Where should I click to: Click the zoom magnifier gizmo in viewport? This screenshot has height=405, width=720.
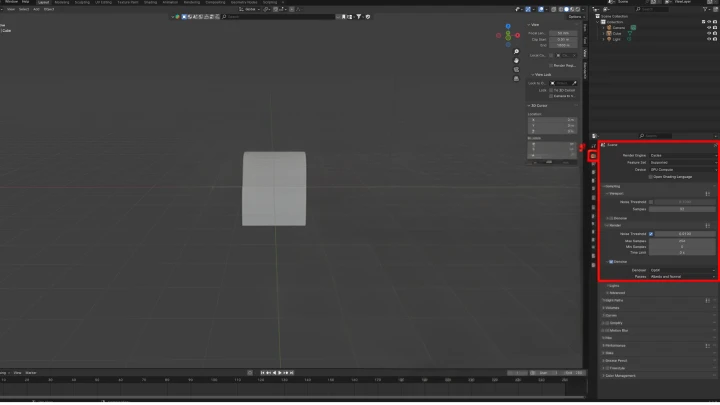tap(516, 52)
